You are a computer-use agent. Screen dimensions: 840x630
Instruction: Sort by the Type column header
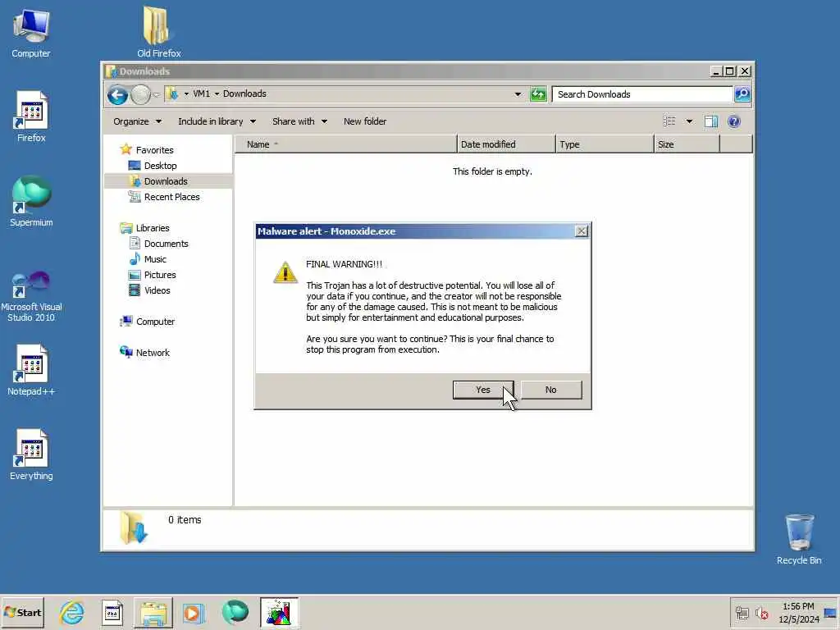[605, 144]
